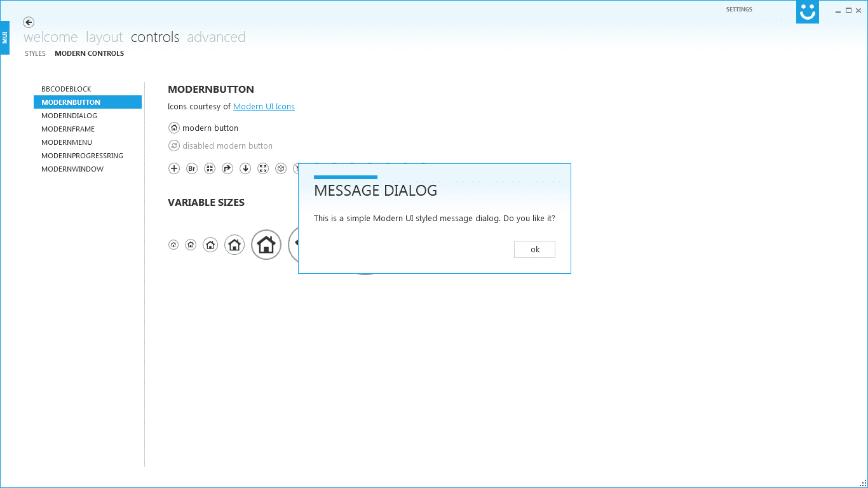Click the redirect arrow icon button

pos(227,168)
